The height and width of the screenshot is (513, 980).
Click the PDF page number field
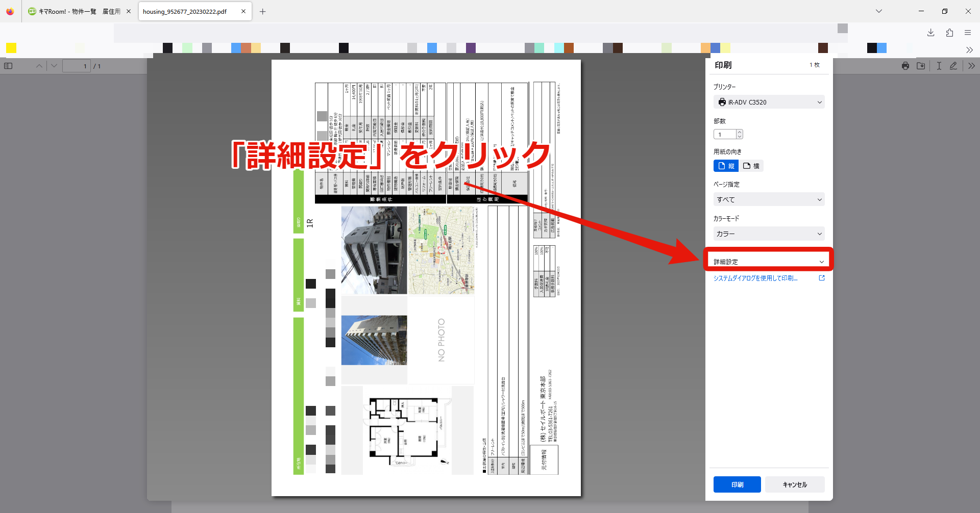pos(77,66)
